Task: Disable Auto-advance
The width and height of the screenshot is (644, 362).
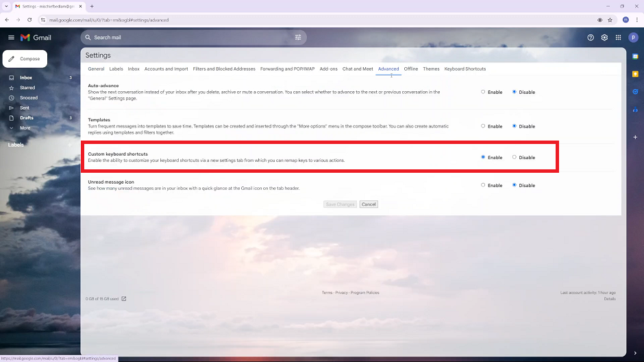Action: pyautogui.click(x=515, y=92)
